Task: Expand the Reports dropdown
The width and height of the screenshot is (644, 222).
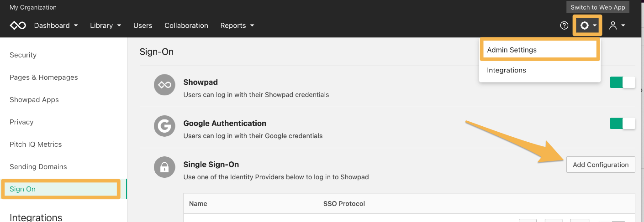Action: click(237, 26)
